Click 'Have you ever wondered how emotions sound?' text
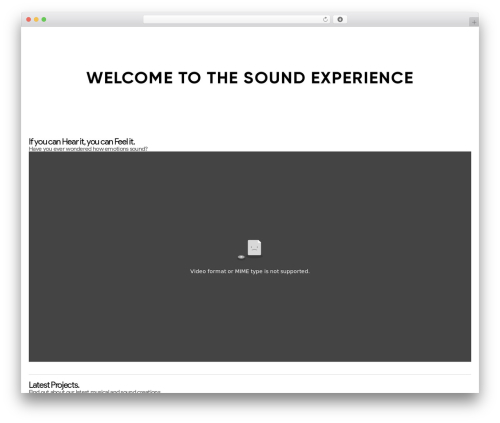The width and height of the screenshot is (500, 423). (x=88, y=149)
